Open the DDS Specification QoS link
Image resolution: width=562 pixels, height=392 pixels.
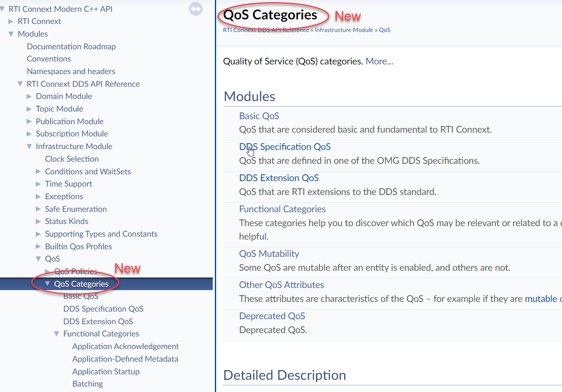pos(285,147)
